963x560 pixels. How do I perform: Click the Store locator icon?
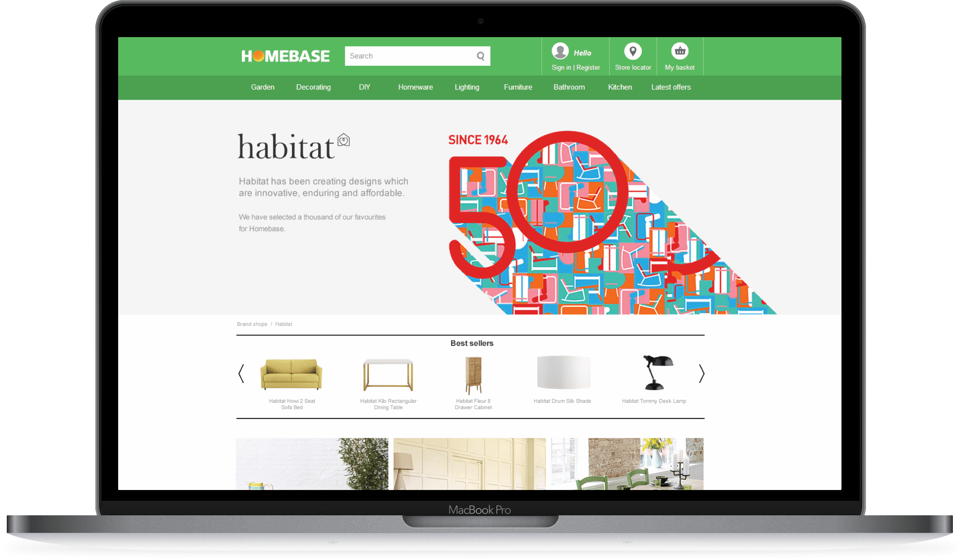(x=632, y=56)
